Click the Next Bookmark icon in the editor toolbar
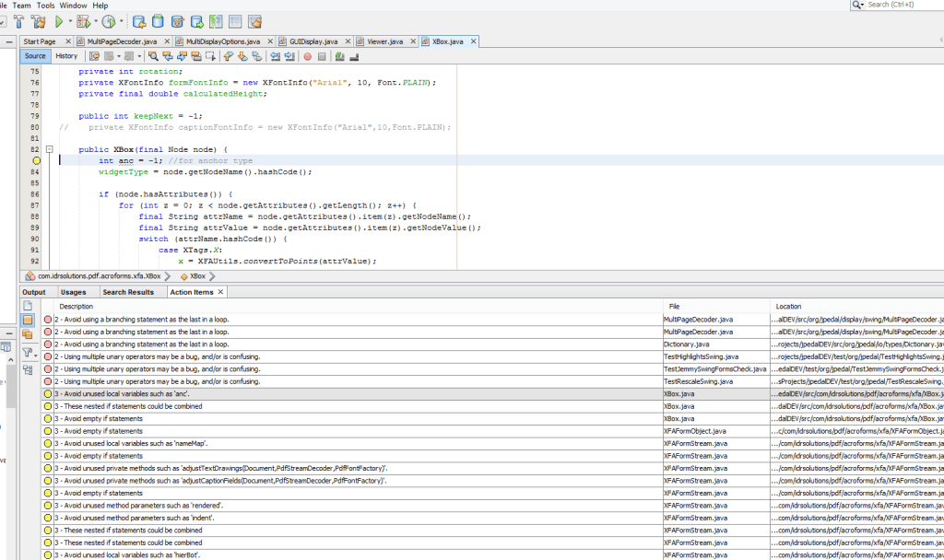Screen dimensions: 944x560 point(242,55)
